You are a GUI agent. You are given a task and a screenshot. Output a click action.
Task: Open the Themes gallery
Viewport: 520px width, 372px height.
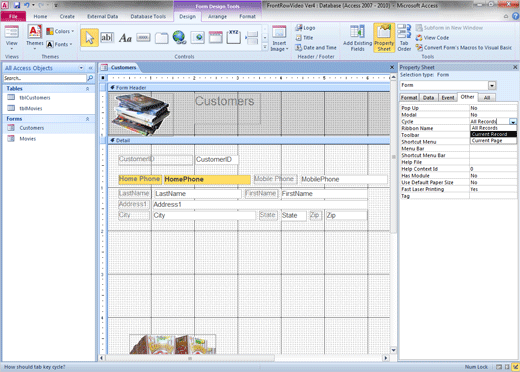pos(35,38)
